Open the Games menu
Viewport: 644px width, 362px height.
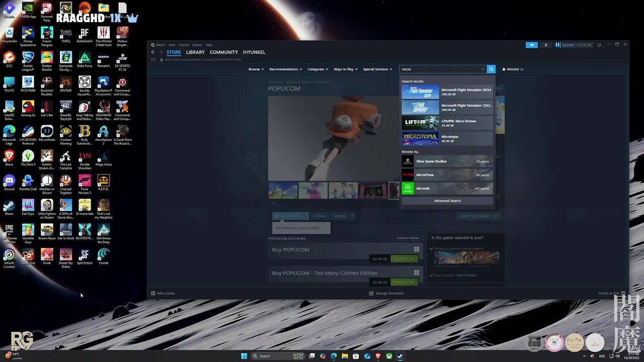click(x=197, y=45)
